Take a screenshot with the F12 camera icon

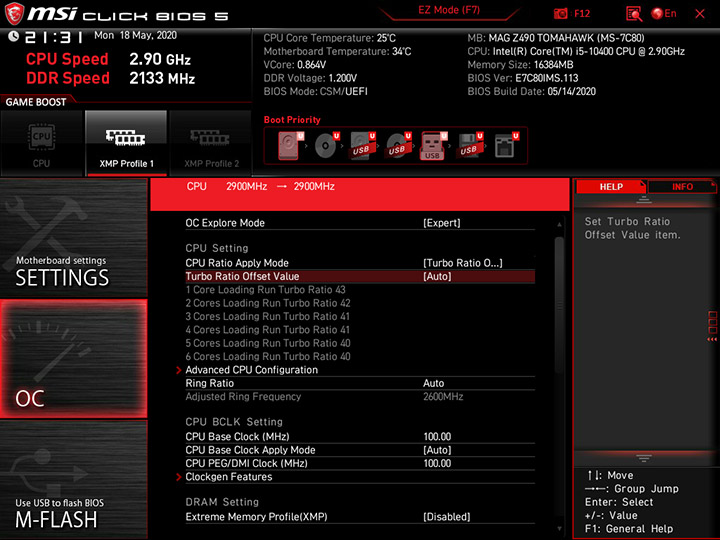click(x=561, y=14)
